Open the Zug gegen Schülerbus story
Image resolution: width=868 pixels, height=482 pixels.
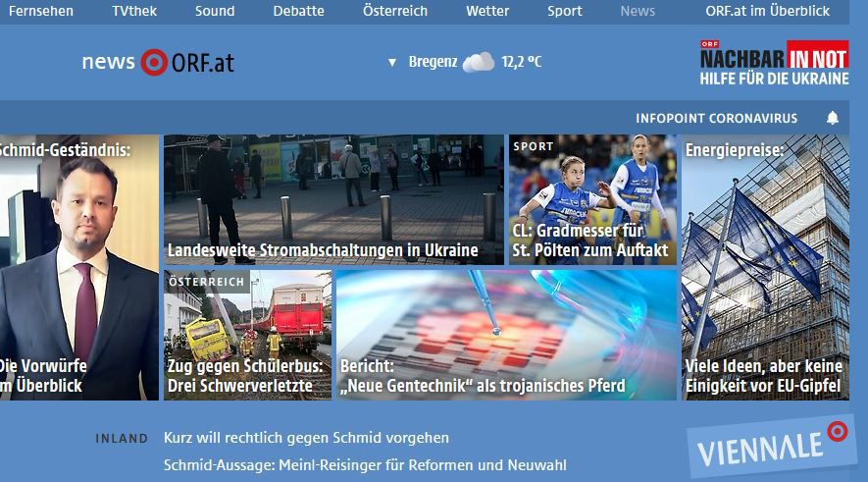pyautogui.click(x=247, y=335)
